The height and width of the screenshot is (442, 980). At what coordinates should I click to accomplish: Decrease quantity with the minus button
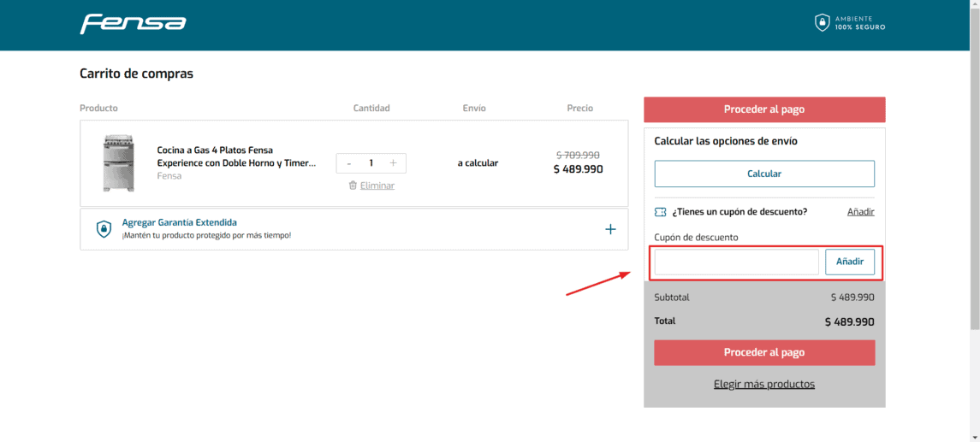pos(348,163)
